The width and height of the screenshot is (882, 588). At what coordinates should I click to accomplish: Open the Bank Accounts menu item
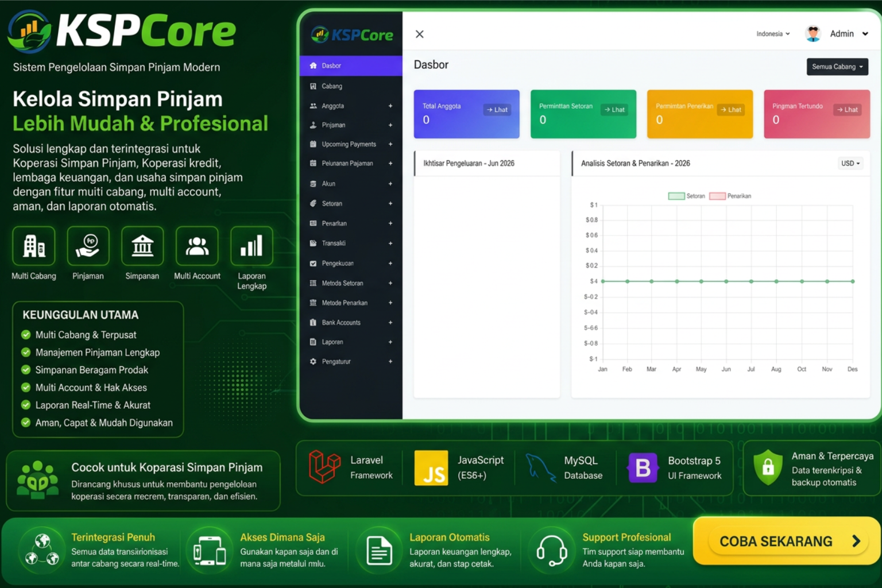pos(351,323)
